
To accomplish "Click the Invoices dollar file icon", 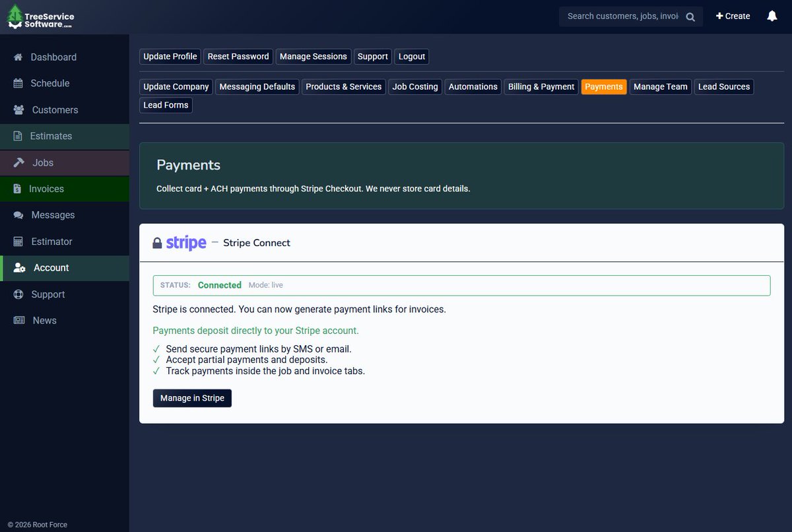I will (x=17, y=189).
